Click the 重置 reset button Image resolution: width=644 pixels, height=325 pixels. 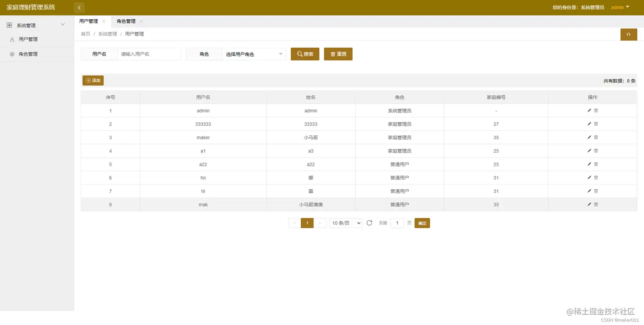(338, 54)
